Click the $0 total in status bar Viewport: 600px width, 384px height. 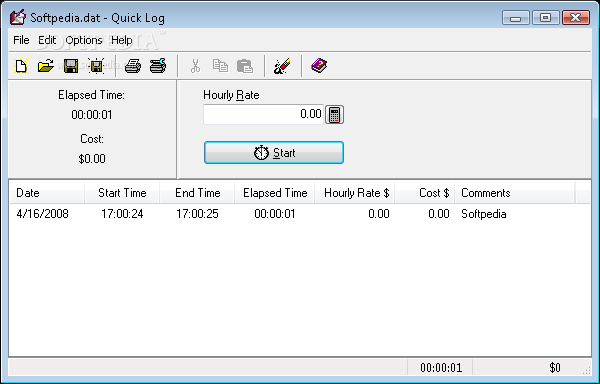(x=555, y=368)
